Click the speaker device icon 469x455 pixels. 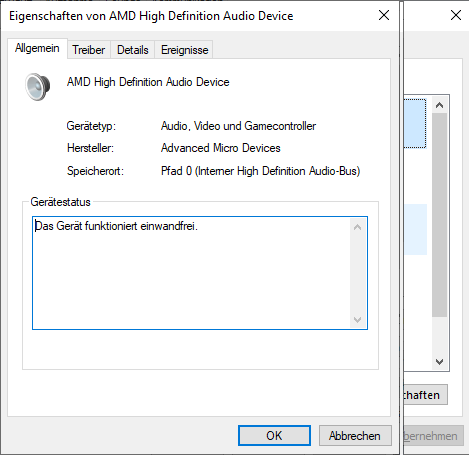(x=38, y=87)
